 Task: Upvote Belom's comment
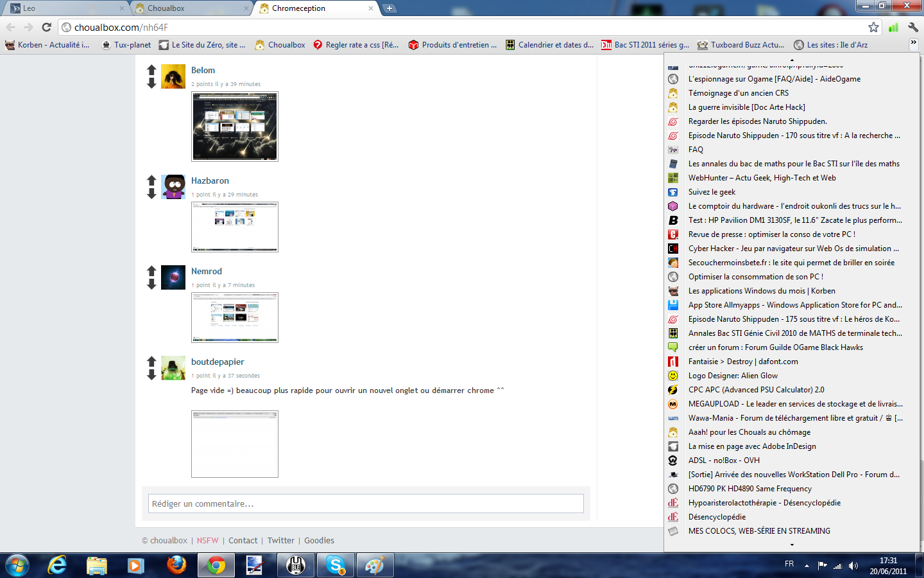151,70
